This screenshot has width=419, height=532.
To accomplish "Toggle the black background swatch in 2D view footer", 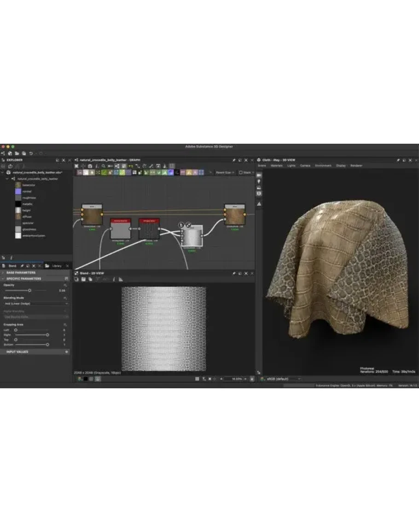I will [x=85, y=379].
